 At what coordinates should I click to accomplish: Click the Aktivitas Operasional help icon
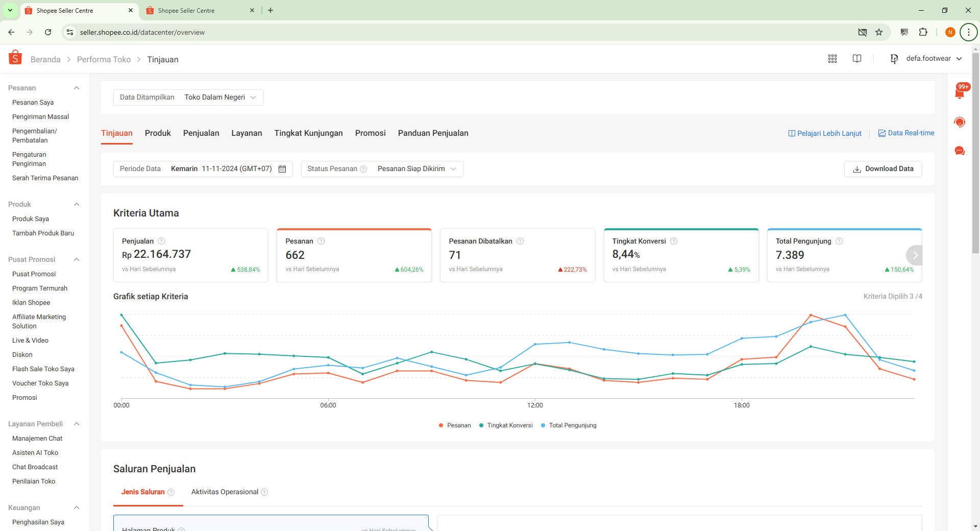click(264, 492)
